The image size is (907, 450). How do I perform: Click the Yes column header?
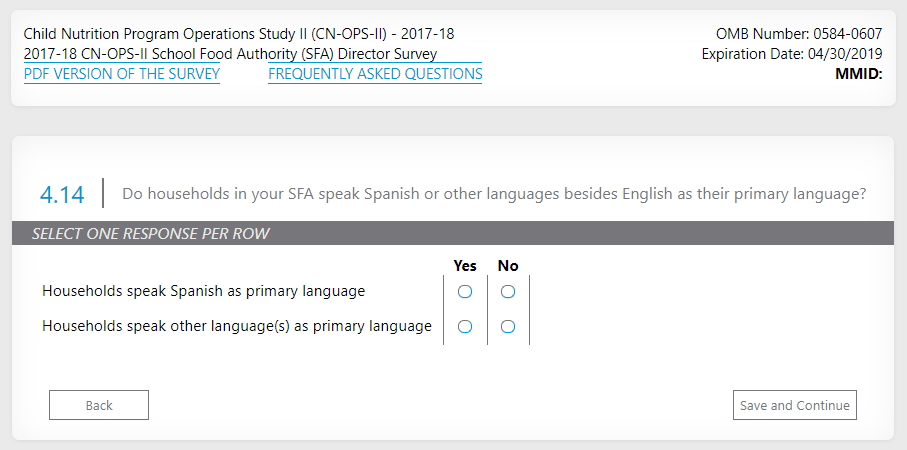click(465, 266)
